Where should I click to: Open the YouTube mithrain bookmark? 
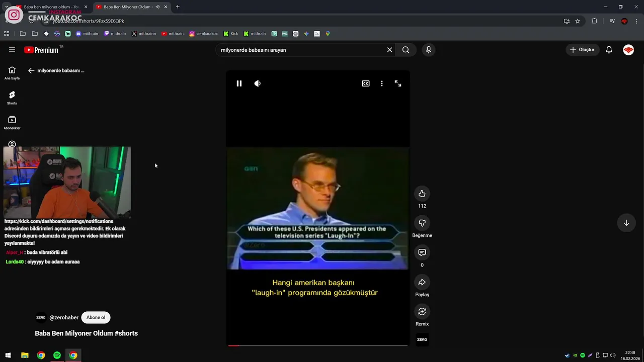[x=173, y=34]
